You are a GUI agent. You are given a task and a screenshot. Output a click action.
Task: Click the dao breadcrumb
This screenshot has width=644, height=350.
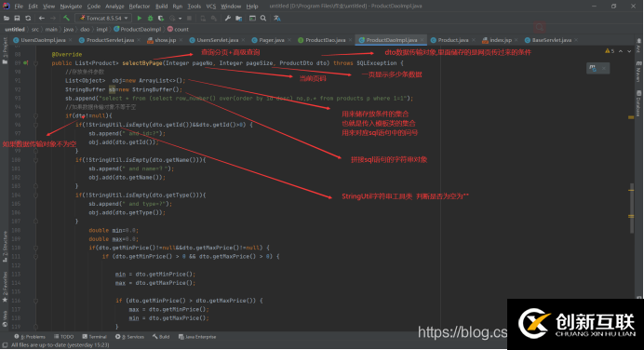pyautogui.click(x=85, y=29)
